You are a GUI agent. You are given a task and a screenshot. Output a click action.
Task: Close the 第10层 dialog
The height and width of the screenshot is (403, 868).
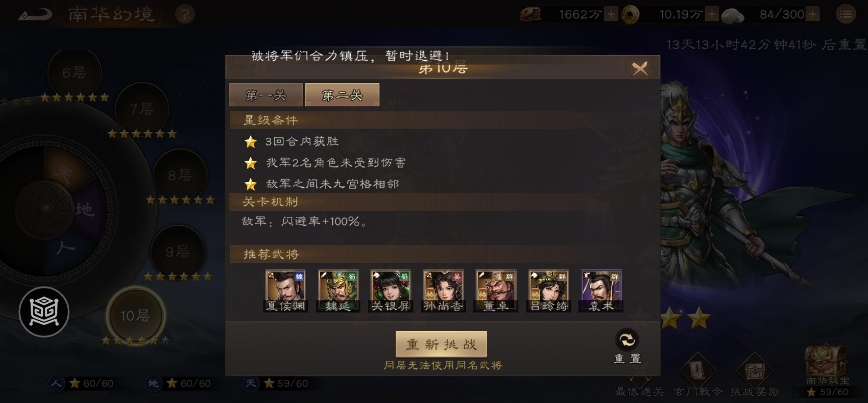click(640, 68)
